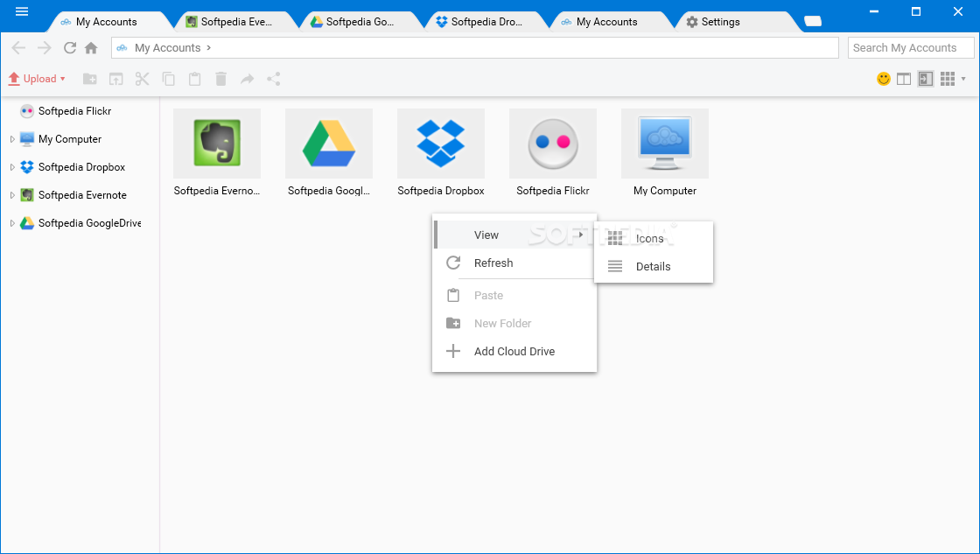The height and width of the screenshot is (554, 980).
Task: Go back with the left arrow
Action: [x=18, y=47]
